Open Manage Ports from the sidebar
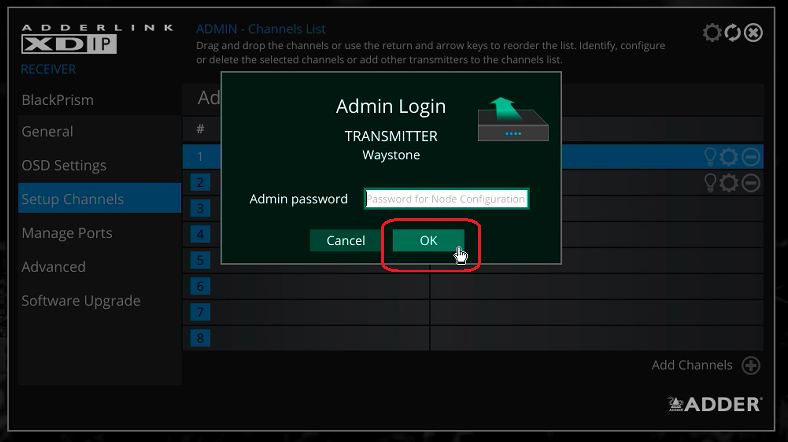This screenshot has height=442, width=788. point(67,233)
